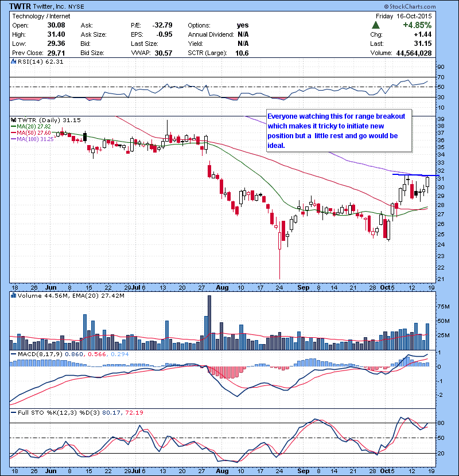Click the TWTR (Daily) candlestick icon
459x476 pixels.
(x=13, y=120)
